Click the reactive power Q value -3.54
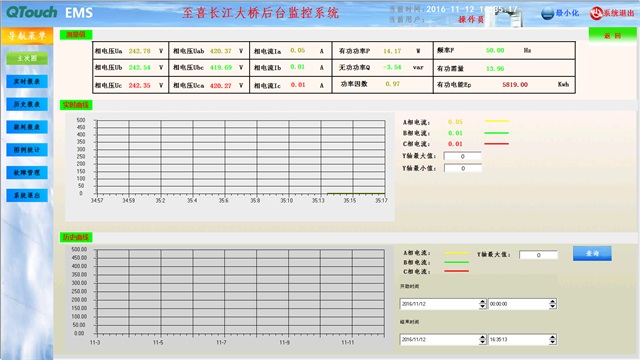This screenshot has height=360, width=640. click(392, 67)
